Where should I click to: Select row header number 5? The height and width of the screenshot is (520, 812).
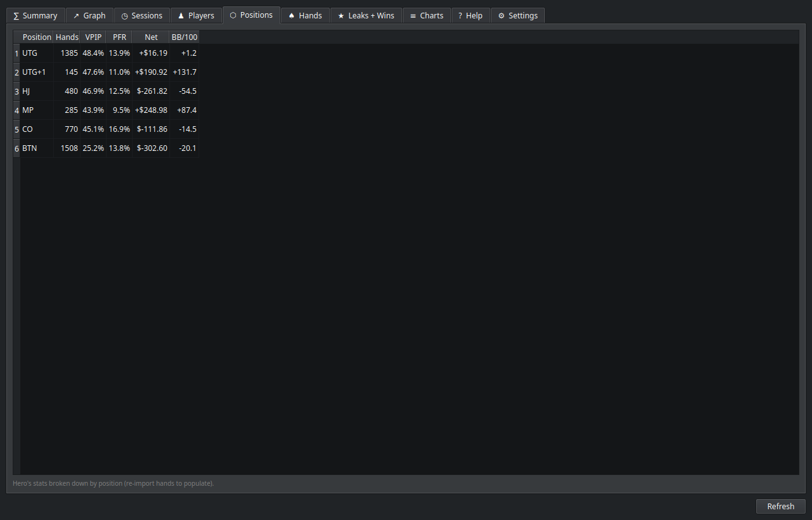pyautogui.click(x=16, y=129)
